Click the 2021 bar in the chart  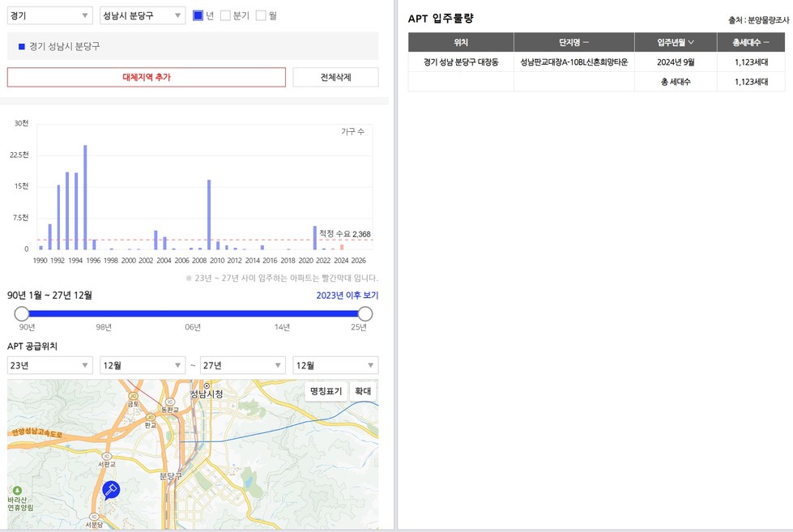coord(314,238)
